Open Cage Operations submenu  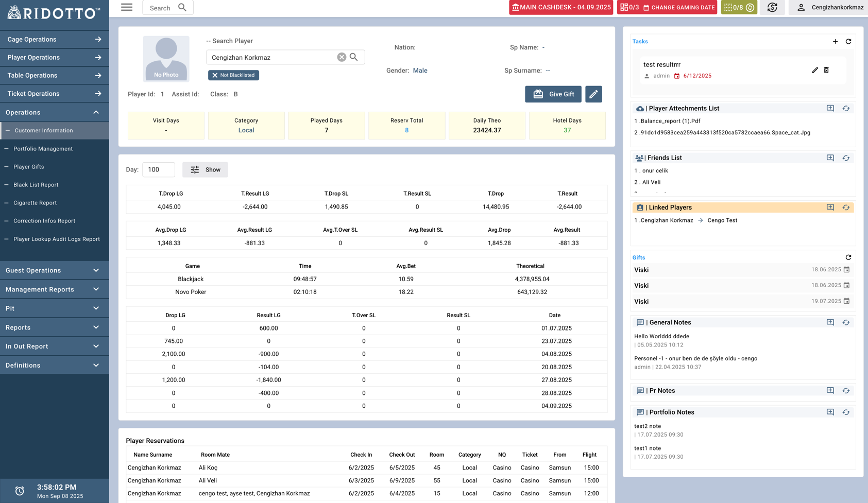[x=54, y=39]
